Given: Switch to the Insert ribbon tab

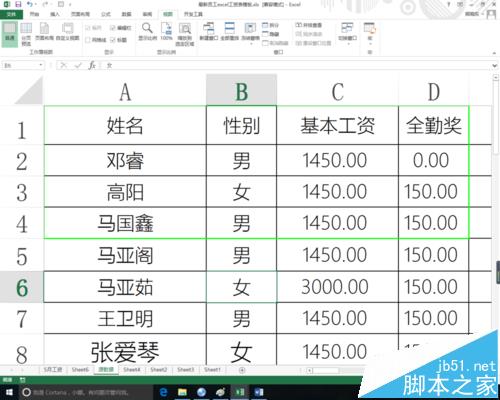Looking at the screenshot, I should 55,14.
